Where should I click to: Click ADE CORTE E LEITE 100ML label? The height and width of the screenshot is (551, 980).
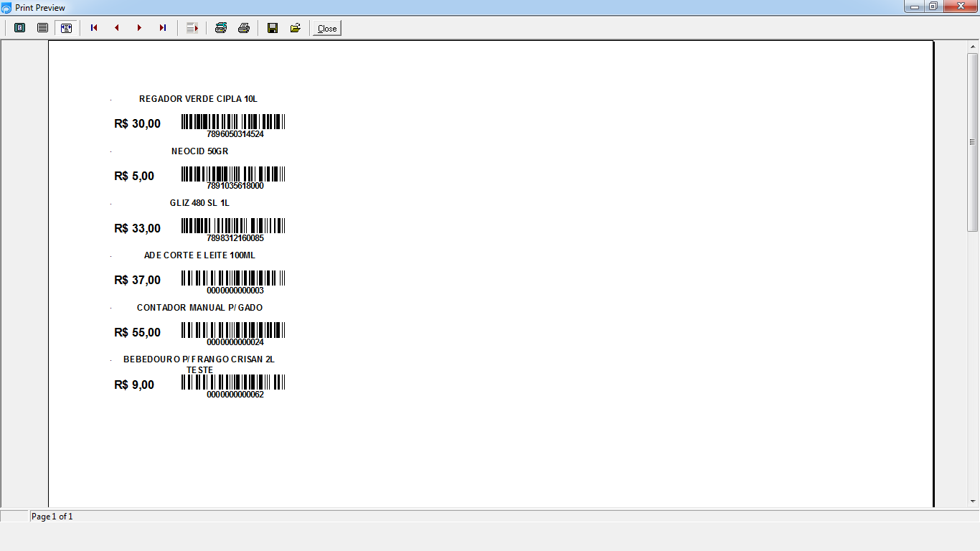coord(199,255)
